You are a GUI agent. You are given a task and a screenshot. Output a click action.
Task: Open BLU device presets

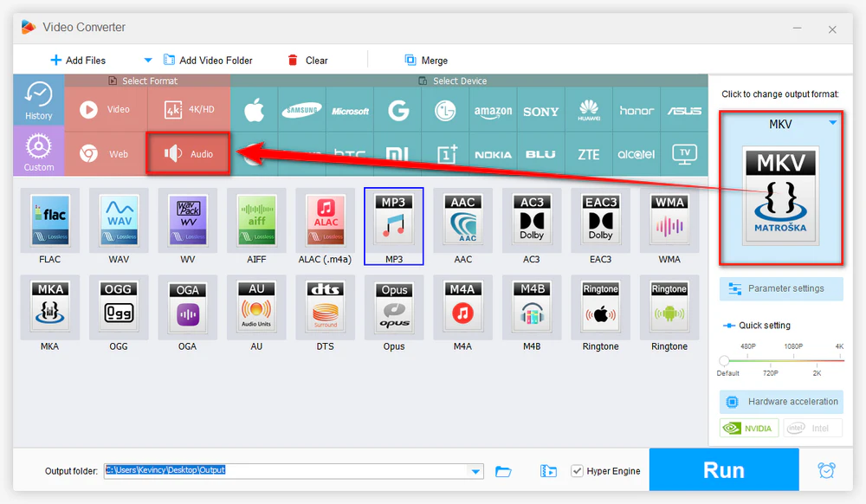(x=540, y=154)
